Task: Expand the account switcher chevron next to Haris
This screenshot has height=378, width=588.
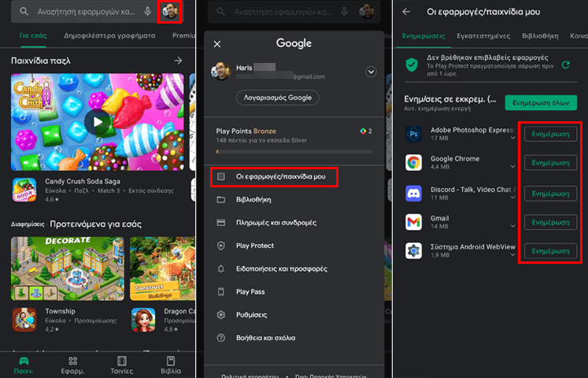Action: tap(371, 72)
